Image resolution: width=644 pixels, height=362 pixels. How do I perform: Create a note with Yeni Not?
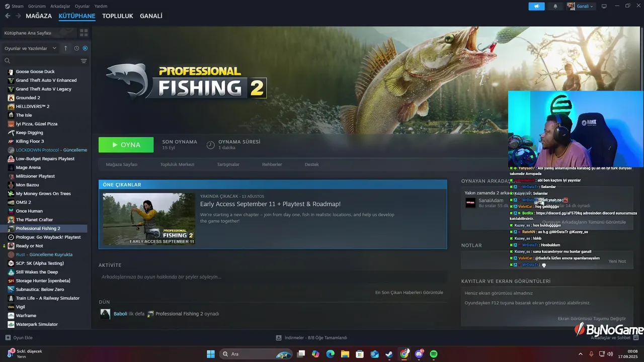pyautogui.click(x=617, y=261)
